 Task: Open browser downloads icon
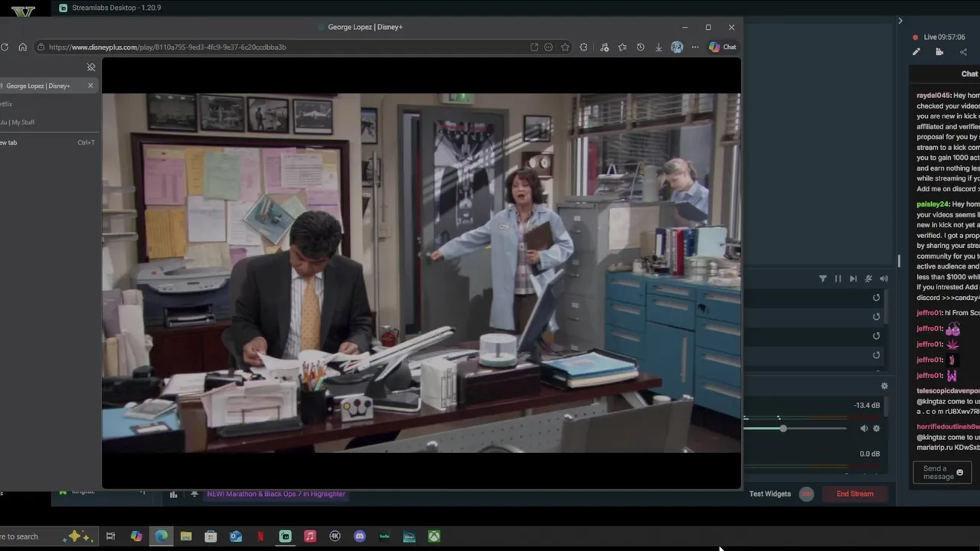click(x=658, y=47)
